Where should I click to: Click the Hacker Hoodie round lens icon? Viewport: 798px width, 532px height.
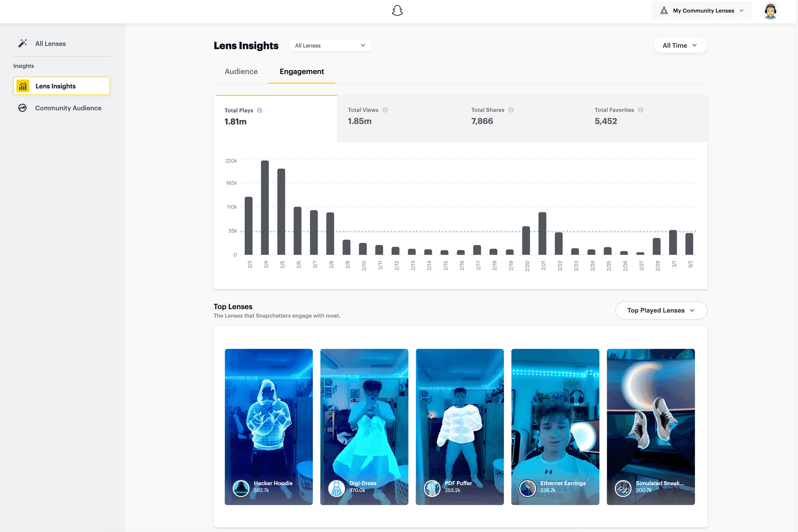tap(241, 488)
